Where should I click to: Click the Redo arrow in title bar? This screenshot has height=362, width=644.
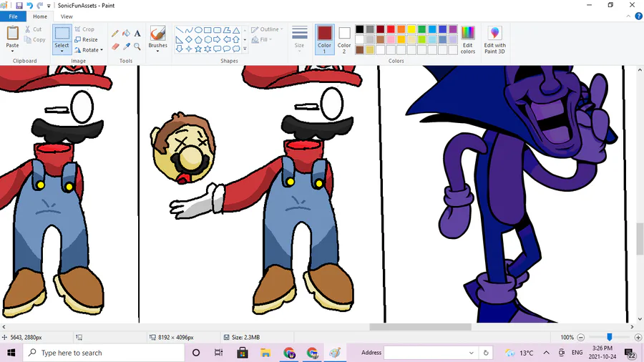(x=39, y=5)
